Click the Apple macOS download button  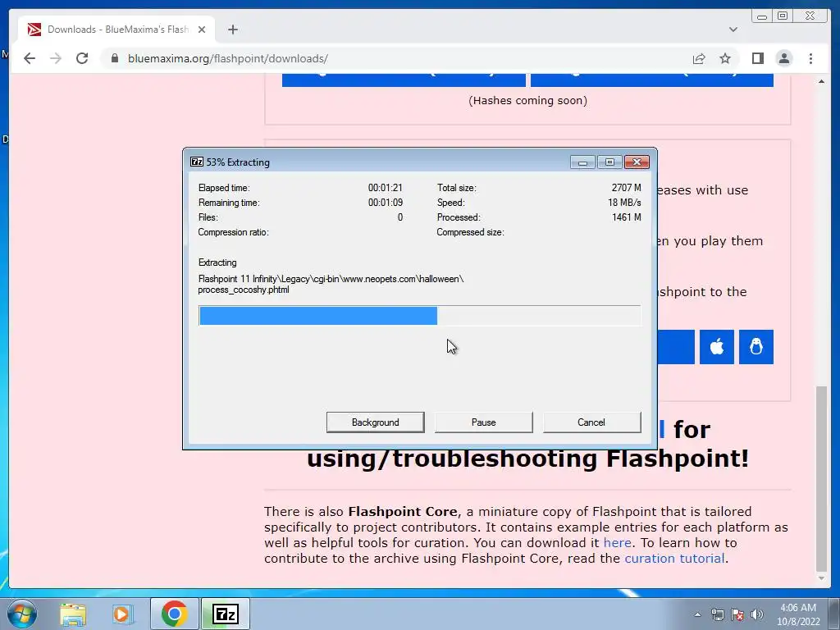717,347
